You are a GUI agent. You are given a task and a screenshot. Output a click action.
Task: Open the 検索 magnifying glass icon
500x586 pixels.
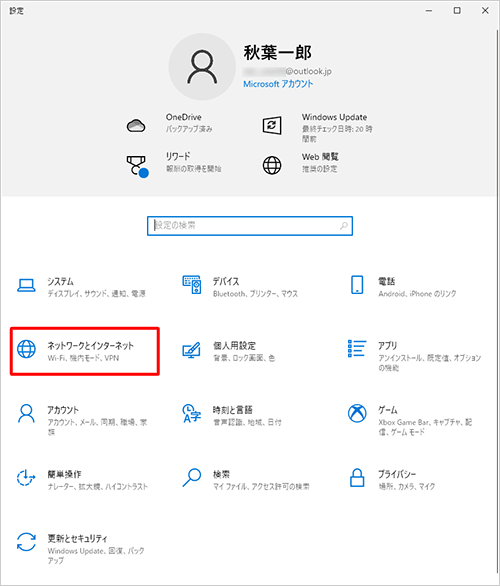pyautogui.click(x=192, y=478)
